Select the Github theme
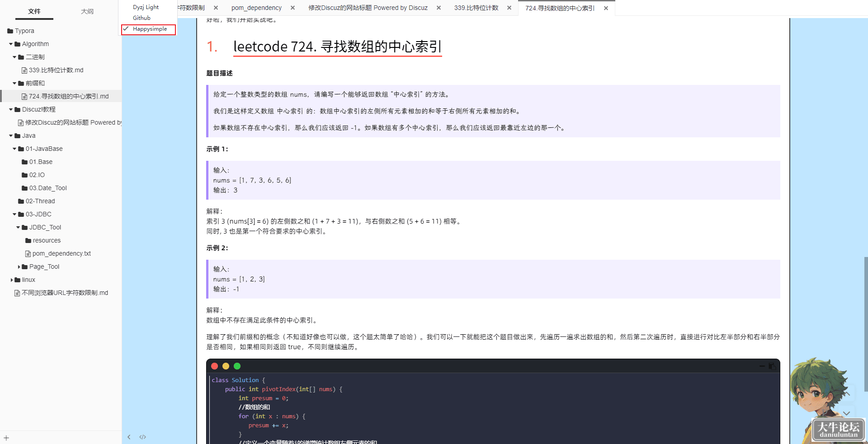This screenshot has width=868, height=444. (142, 18)
